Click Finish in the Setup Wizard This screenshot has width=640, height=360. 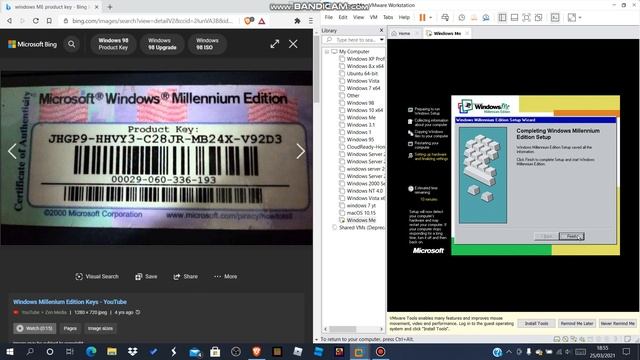point(571,236)
